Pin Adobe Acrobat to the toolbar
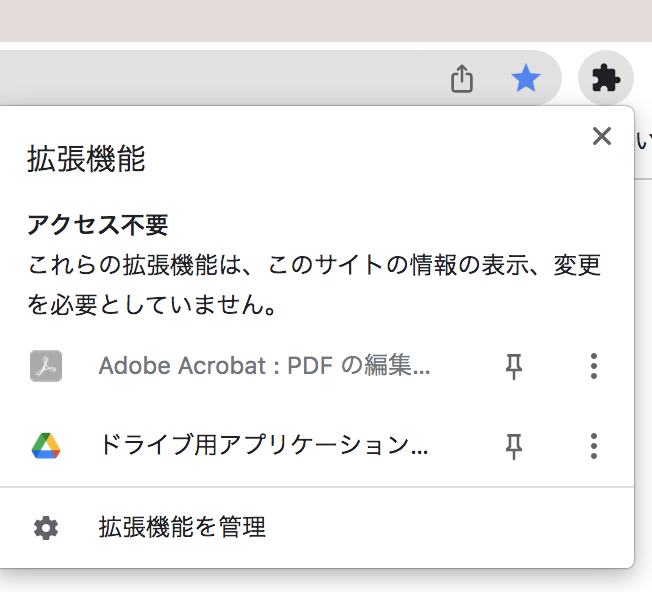Viewport: 652px width, 592px height. point(514,366)
